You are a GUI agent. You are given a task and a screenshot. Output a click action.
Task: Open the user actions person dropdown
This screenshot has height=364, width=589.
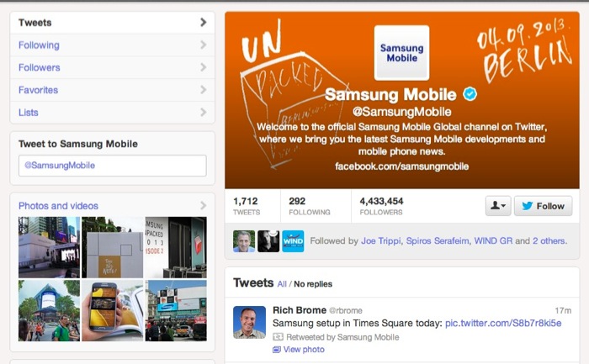pos(498,206)
